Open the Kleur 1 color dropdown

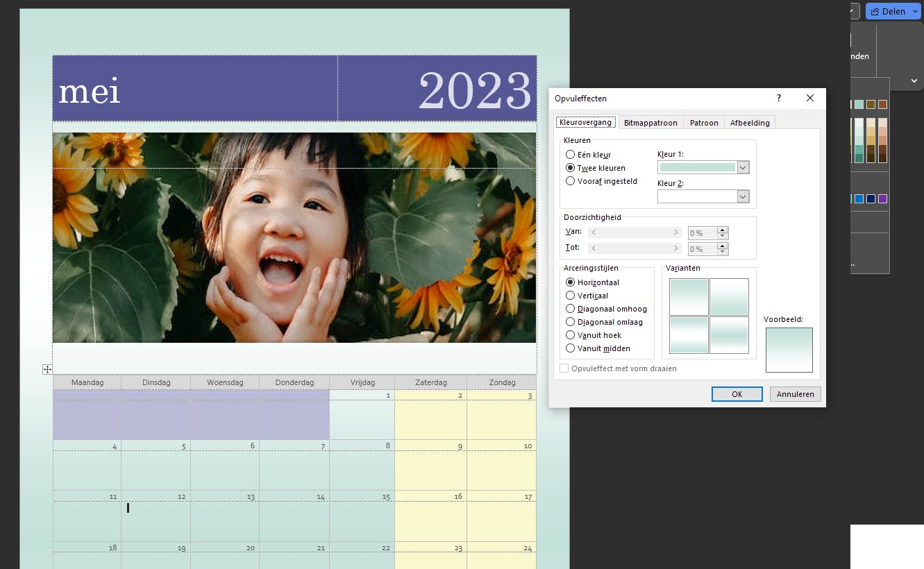[x=743, y=167]
